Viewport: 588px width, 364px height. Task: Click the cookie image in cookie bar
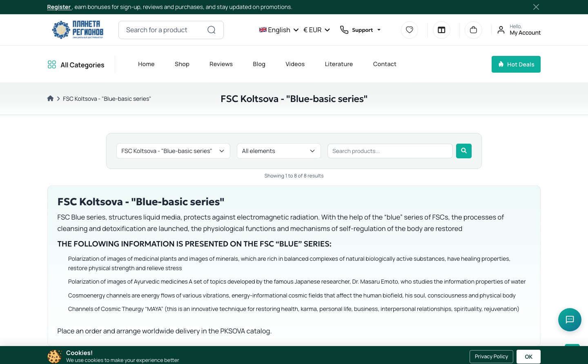click(x=54, y=356)
